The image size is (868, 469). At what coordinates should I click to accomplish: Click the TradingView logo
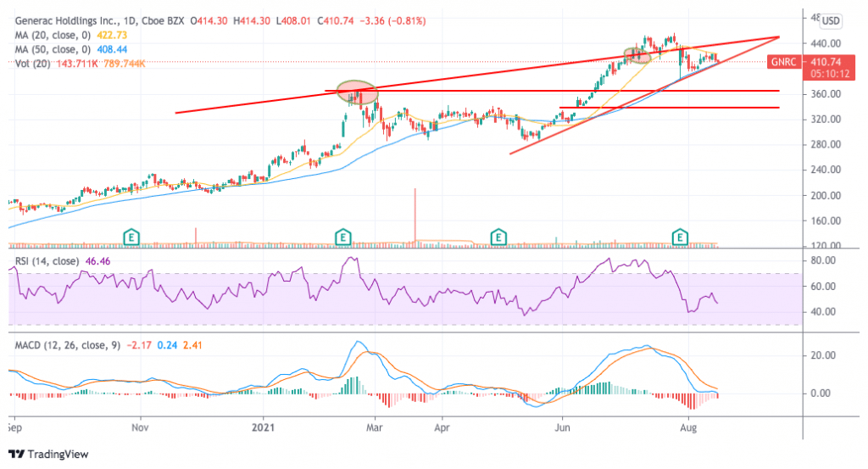tap(48, 454)
